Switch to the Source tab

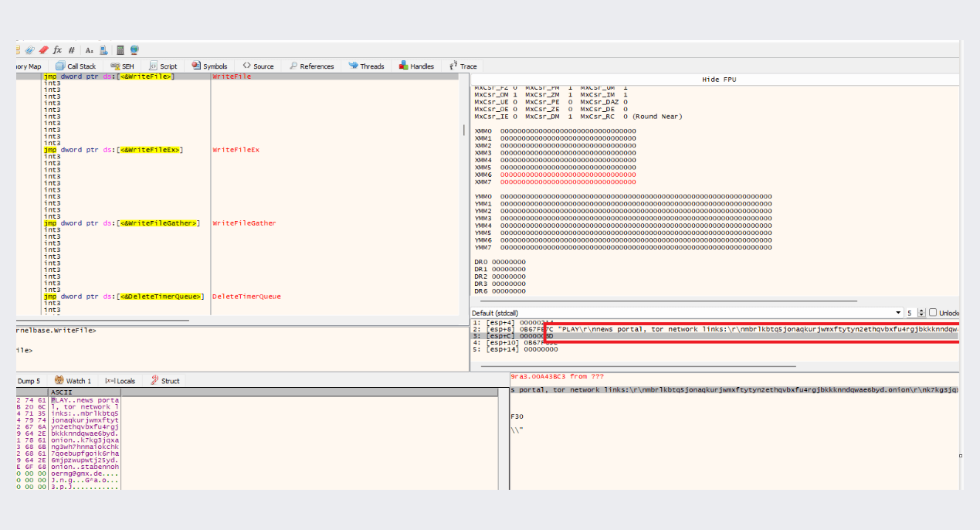pos(258,66)
